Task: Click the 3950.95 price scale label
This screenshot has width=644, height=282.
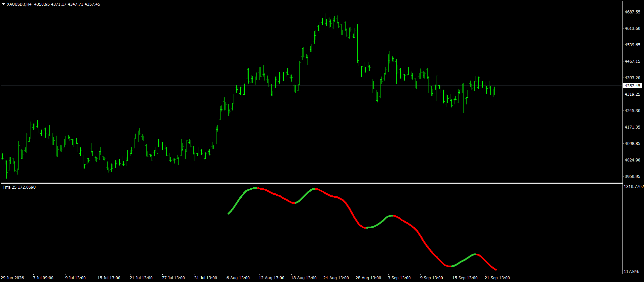Action: (x=632, y=177)
